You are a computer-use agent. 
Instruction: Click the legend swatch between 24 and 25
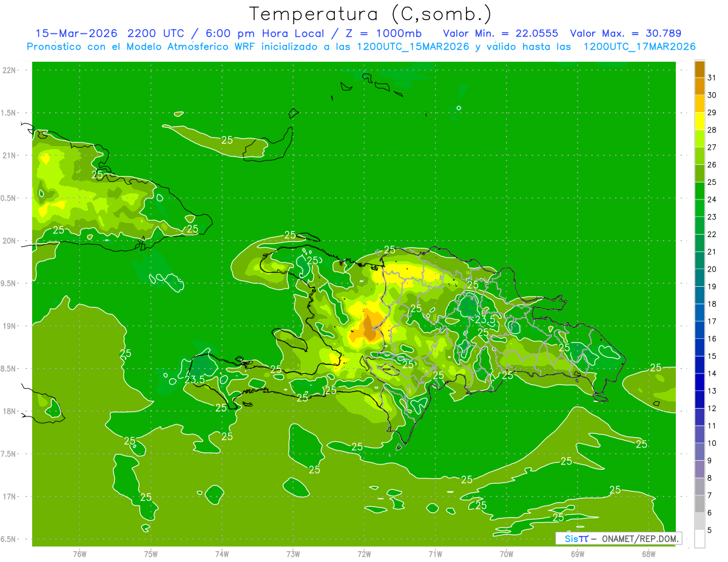pos(699,191)
